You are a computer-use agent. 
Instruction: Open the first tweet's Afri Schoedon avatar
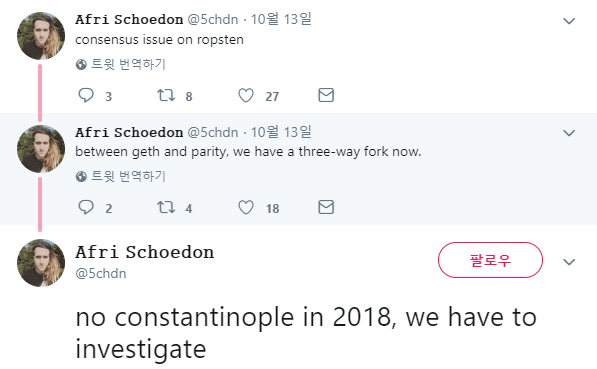(41, 36)
